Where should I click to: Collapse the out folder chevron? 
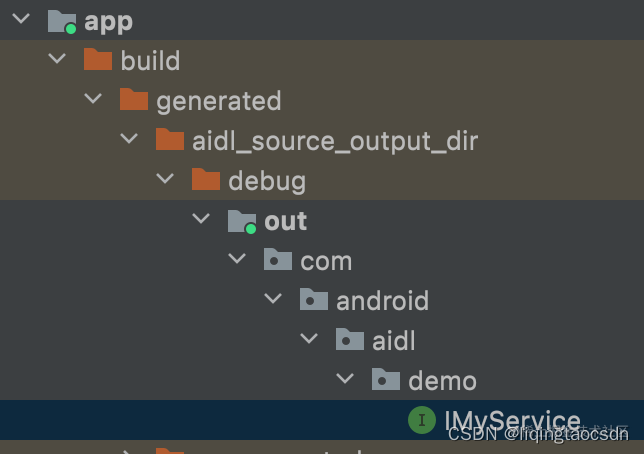201,218
